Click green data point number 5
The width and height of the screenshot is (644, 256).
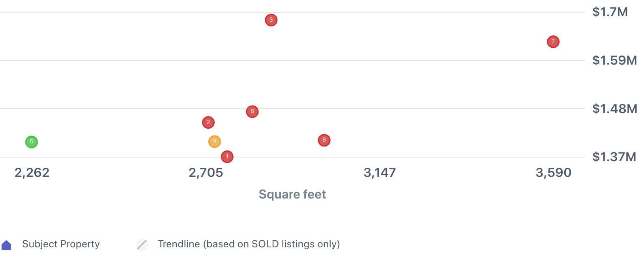[x=32, y=142]
